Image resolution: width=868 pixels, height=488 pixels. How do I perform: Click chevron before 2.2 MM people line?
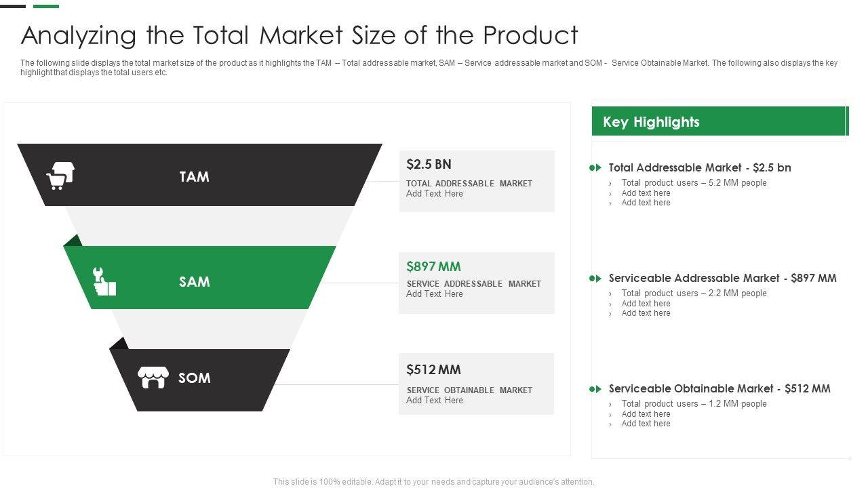(610, 293)
